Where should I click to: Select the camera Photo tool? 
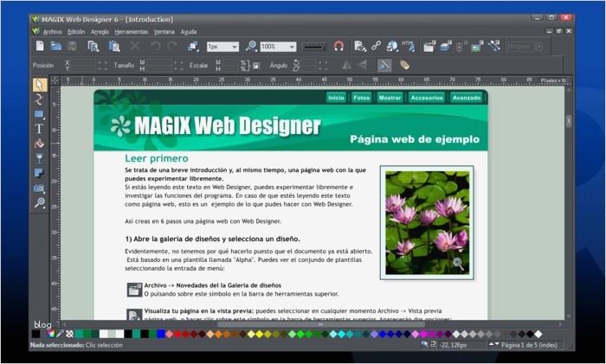[39, 188]
